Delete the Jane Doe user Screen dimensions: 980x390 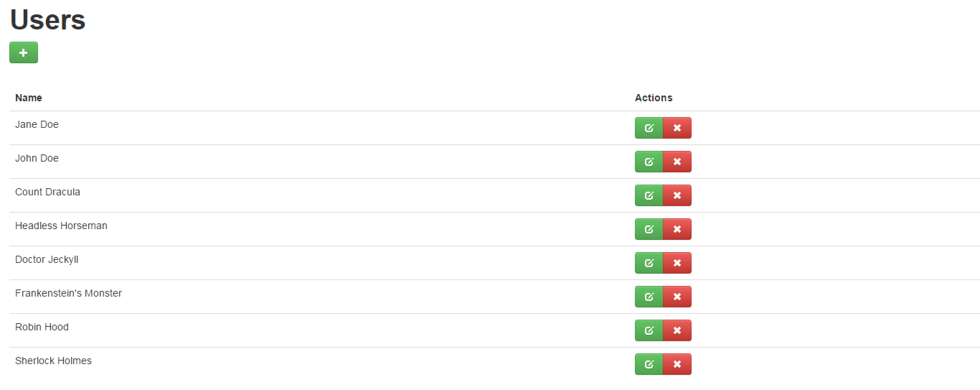(677, 128)
